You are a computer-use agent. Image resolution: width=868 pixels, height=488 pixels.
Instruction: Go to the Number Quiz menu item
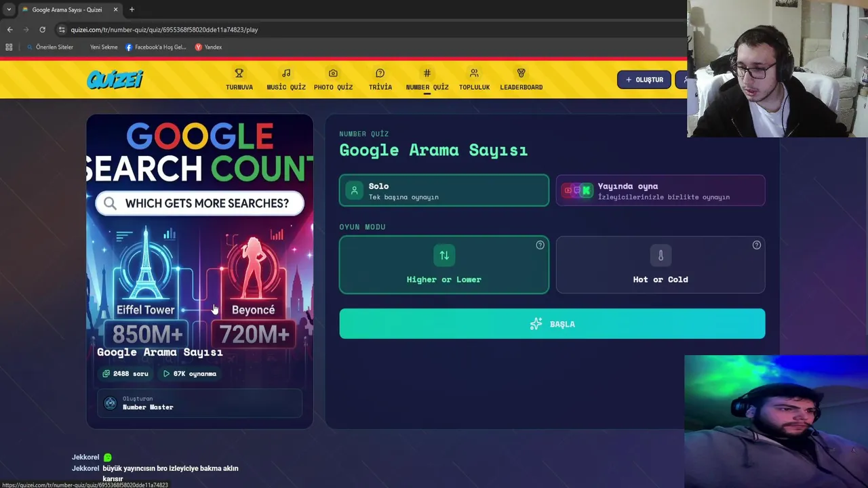point(427,79)
